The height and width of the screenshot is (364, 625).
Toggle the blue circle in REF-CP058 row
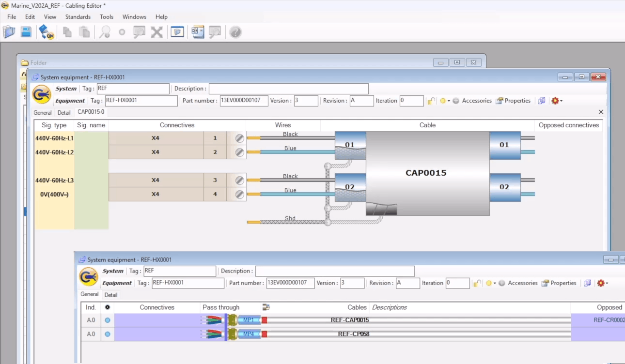(108, 334)
